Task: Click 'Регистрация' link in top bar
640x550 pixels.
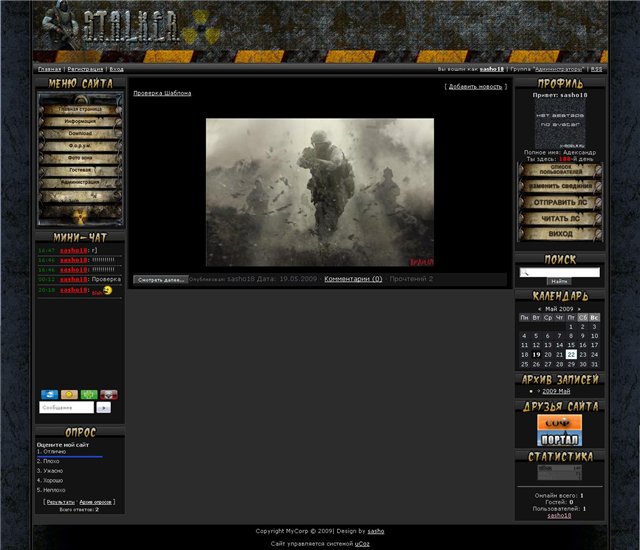Action: coord(85,69)
